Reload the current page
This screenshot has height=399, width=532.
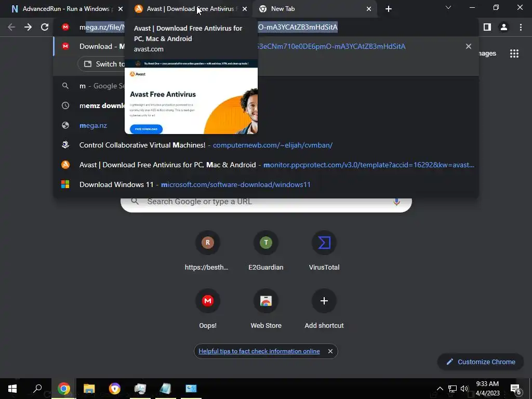pyautogui.click(x=45, y=27)
